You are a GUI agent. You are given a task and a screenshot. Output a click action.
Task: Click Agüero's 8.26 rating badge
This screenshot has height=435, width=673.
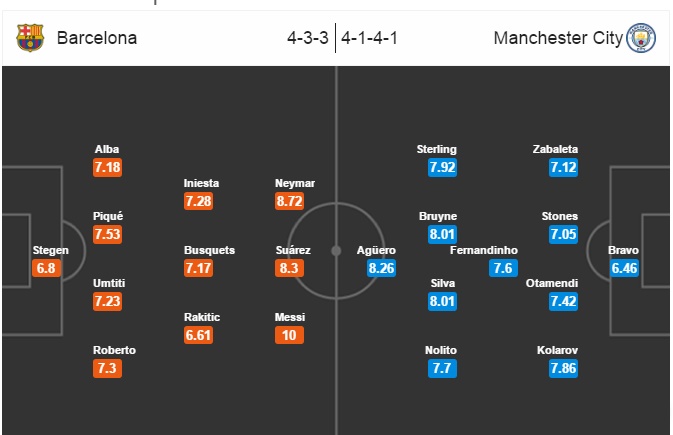[381, 268]
